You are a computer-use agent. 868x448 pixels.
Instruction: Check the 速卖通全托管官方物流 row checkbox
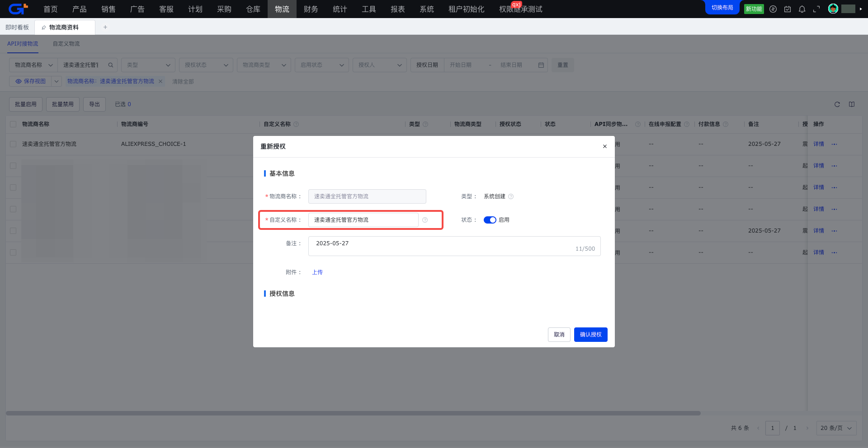click(13, 144)
